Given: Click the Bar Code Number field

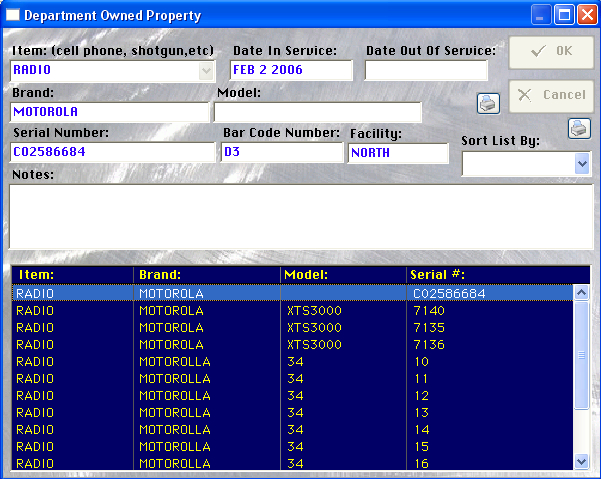Looking at the screenshot, I should click(282, 152).
